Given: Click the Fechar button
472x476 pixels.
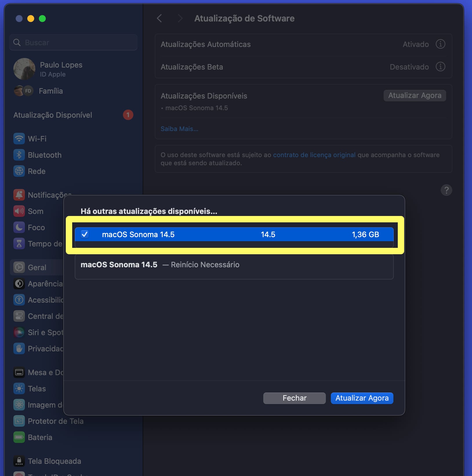Looking at the screenshot, I should click(x=294, y=398).
